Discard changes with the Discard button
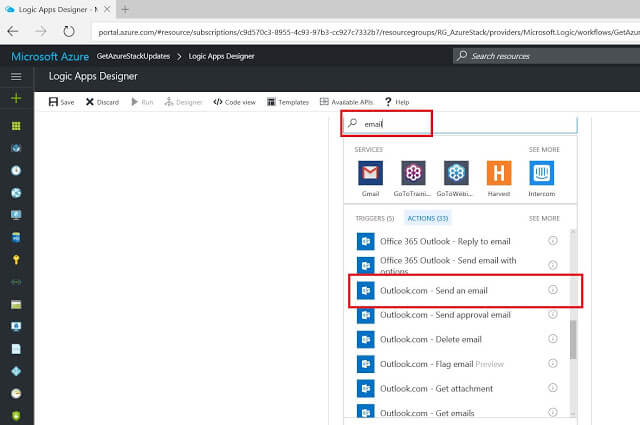Viewport: 640px width, 425px height. 102,102
